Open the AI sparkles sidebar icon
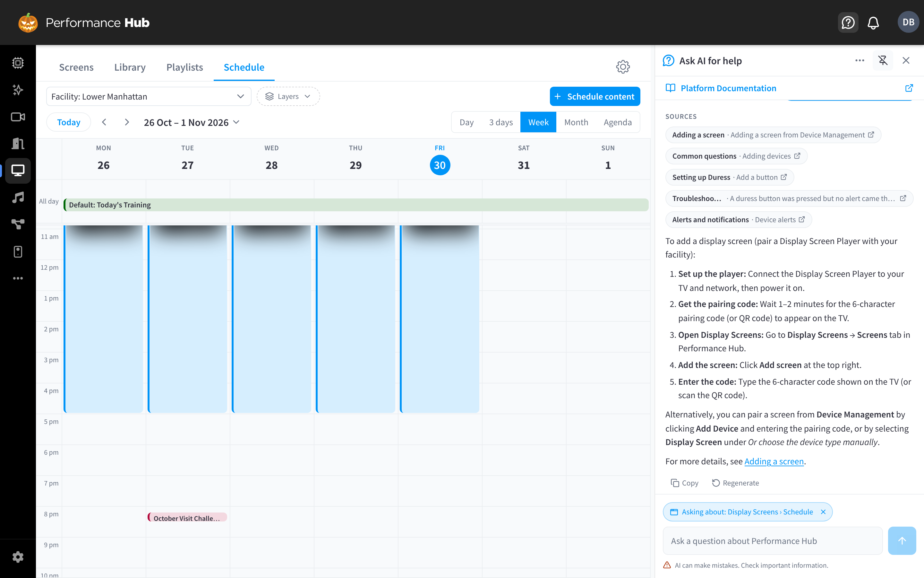 18,90
